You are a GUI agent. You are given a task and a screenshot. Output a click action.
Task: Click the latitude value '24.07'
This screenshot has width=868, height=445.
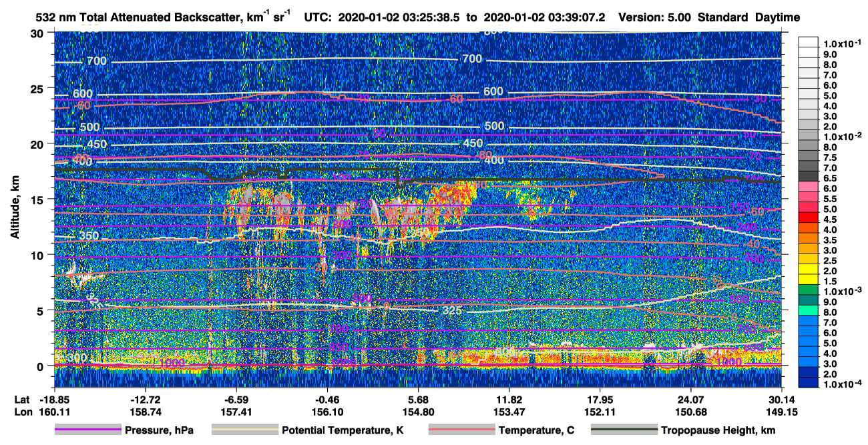click(691, 400)
